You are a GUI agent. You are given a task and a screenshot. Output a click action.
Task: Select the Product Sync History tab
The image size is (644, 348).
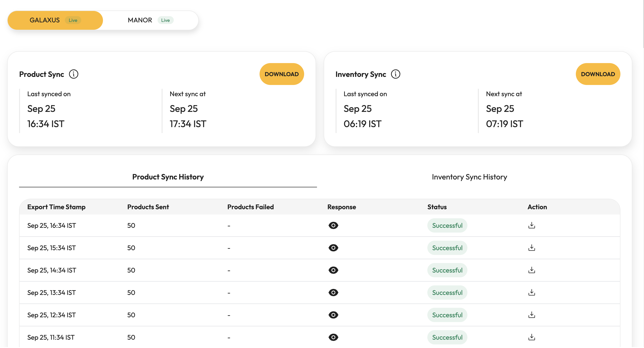(168, 177)
